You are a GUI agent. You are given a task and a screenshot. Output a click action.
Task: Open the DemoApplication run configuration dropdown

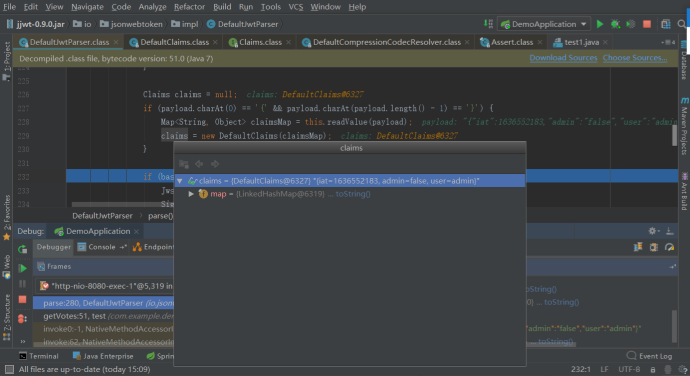pos(545,24)
